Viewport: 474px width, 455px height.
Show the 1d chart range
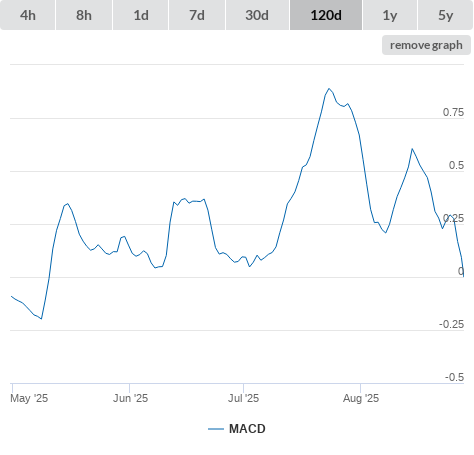(141, 15)
